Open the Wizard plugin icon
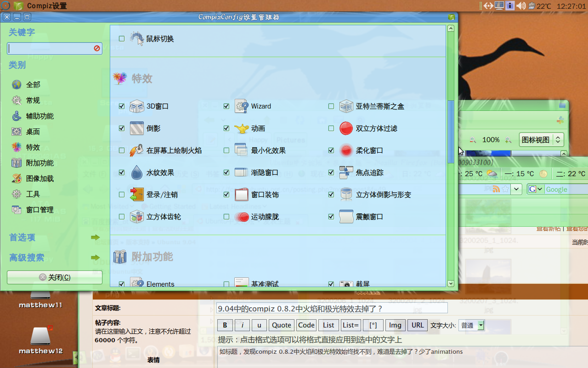588x368 pixels. click(x=242, y=106)
